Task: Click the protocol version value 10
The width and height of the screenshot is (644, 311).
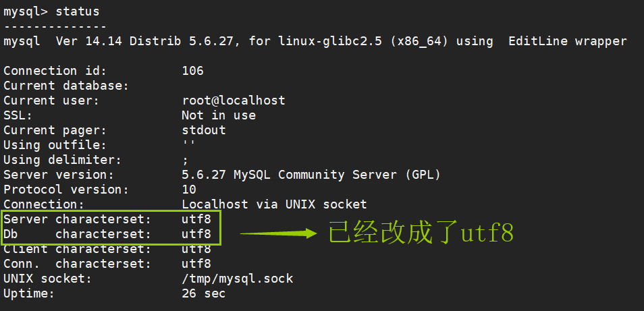Action: tap(189, 190)
